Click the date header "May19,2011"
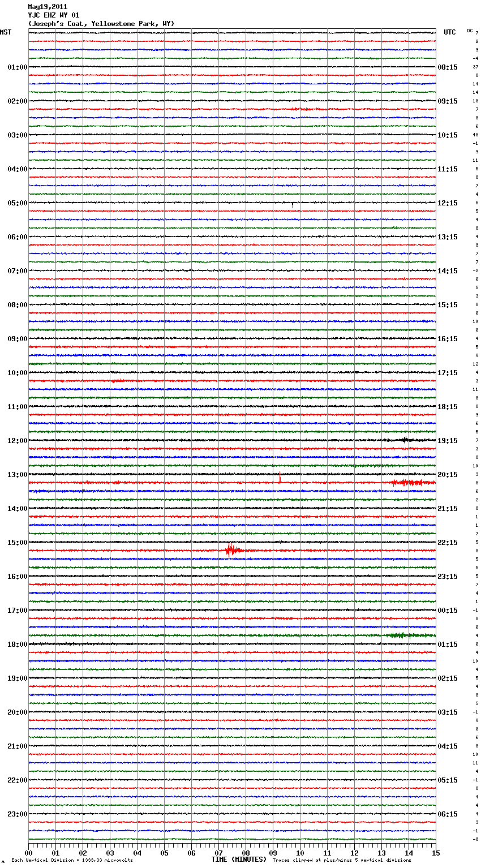 pyautogui.click(x=48, y=7)
